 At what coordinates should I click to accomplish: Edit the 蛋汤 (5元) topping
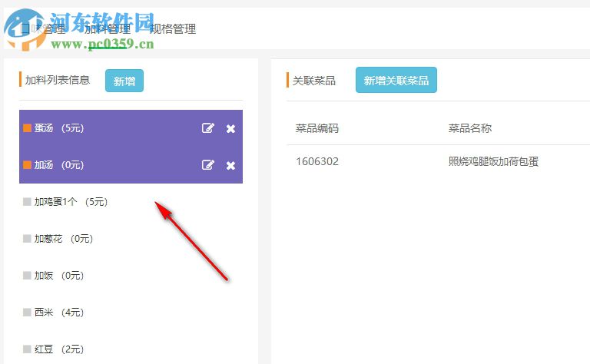pyautogui.click(x=208, y=128)
